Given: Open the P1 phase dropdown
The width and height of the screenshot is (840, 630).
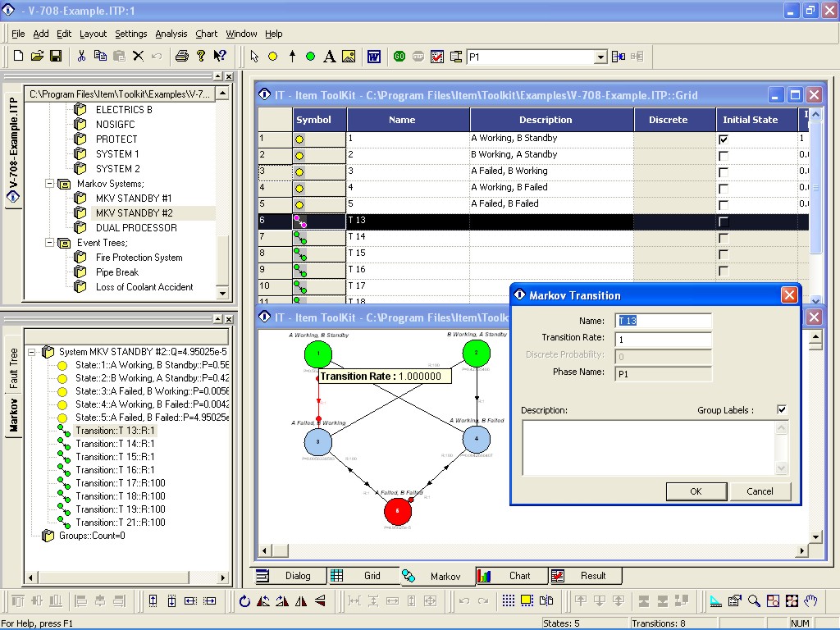Looking at the screenshot, I should [x=600, y=57].
